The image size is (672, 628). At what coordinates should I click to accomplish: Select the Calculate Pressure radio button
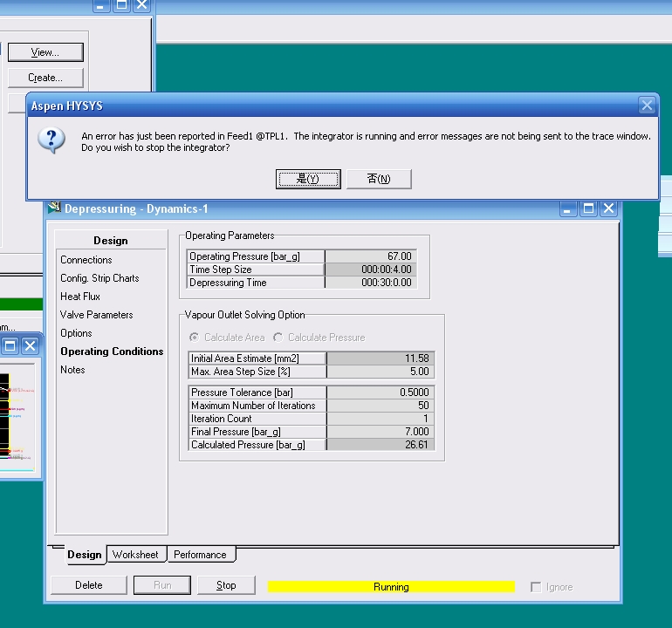click(x=278, y=338)
